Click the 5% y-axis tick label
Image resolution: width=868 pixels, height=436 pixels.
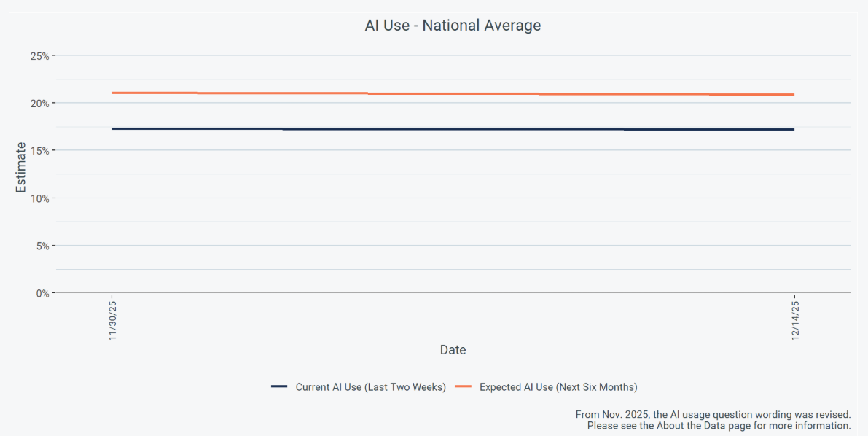(42, 246)
